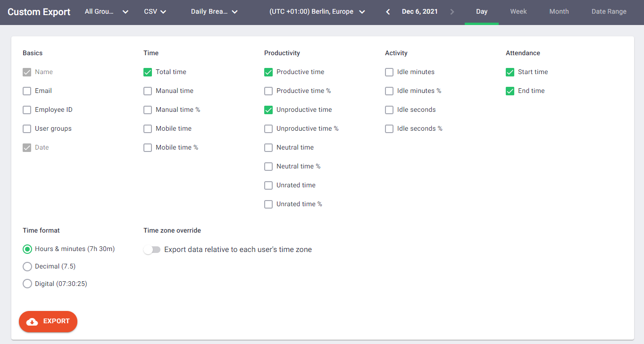Switch to the Month tab

[559, 11]
